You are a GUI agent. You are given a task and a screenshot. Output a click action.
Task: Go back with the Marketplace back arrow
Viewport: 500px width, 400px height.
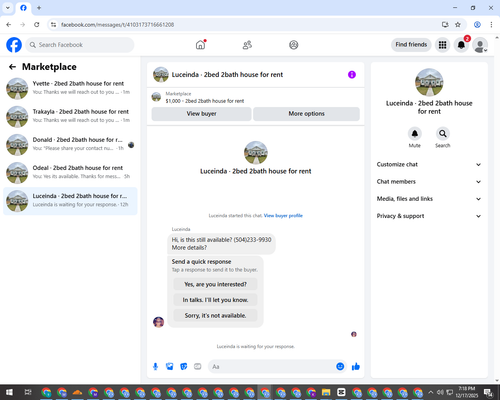(12, 67)
